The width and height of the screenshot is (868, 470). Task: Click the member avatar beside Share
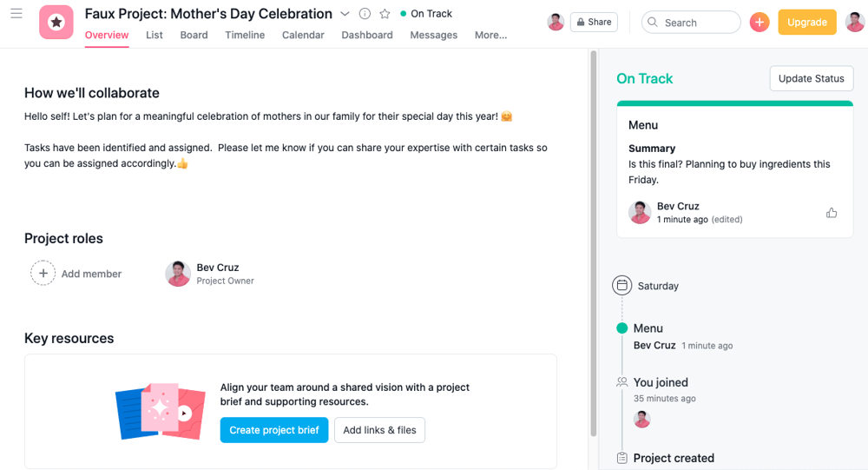[556, 23]
